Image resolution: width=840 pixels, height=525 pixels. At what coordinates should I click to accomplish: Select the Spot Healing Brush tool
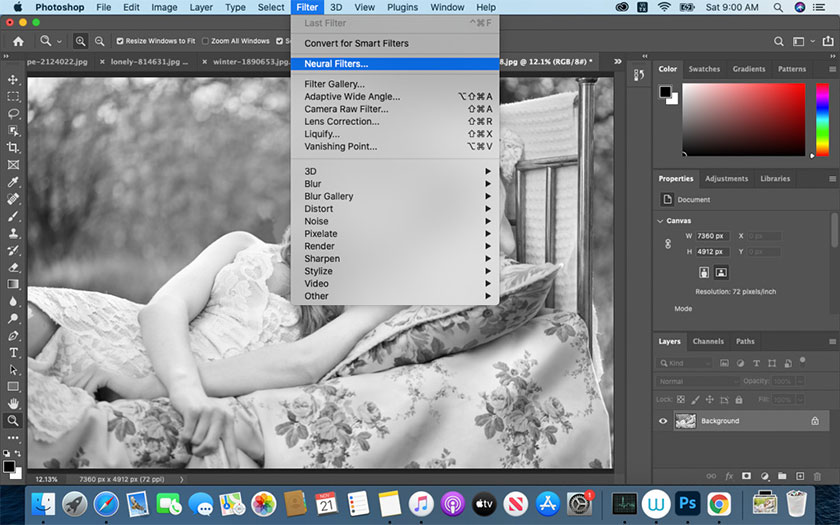click(x=13, y=199)
